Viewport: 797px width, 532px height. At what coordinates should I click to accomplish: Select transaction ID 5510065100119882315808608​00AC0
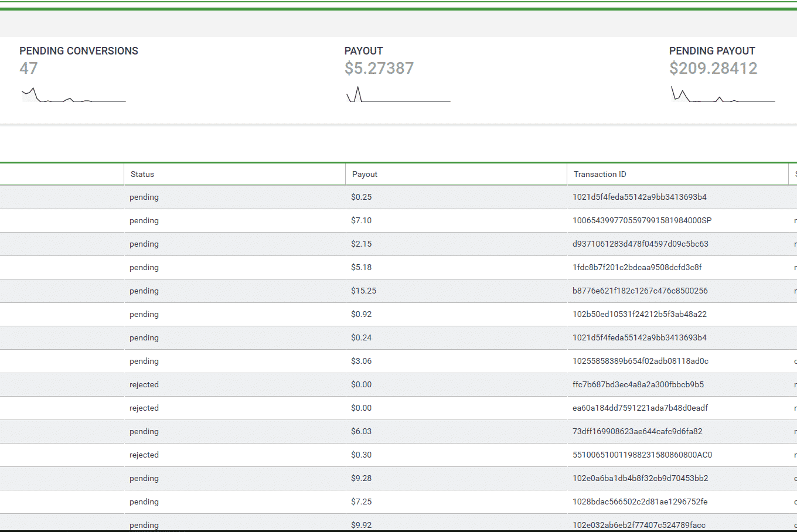click(642, 455)
